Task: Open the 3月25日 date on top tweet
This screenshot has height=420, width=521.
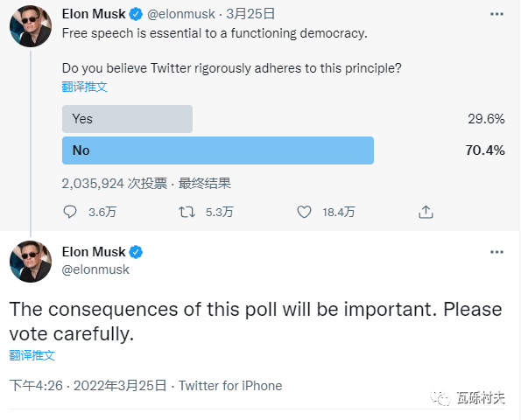Action: pyautogui.click(x=250, y=14)
